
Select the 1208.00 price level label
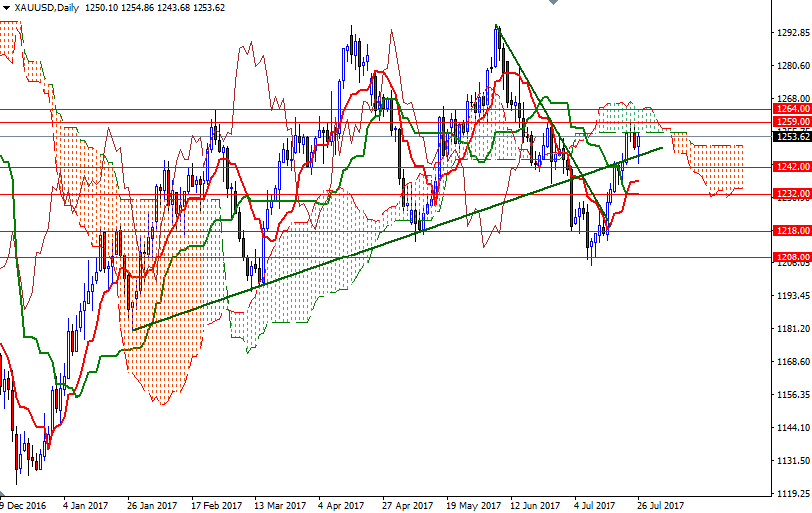point(792,257)
